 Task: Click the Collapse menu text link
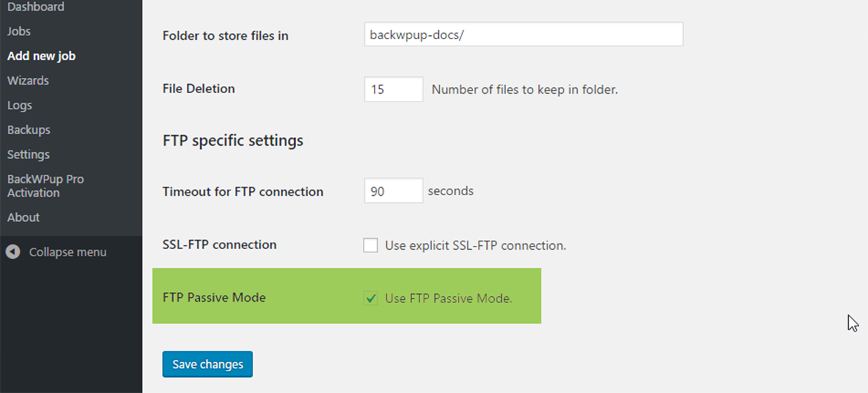point(68,252)
